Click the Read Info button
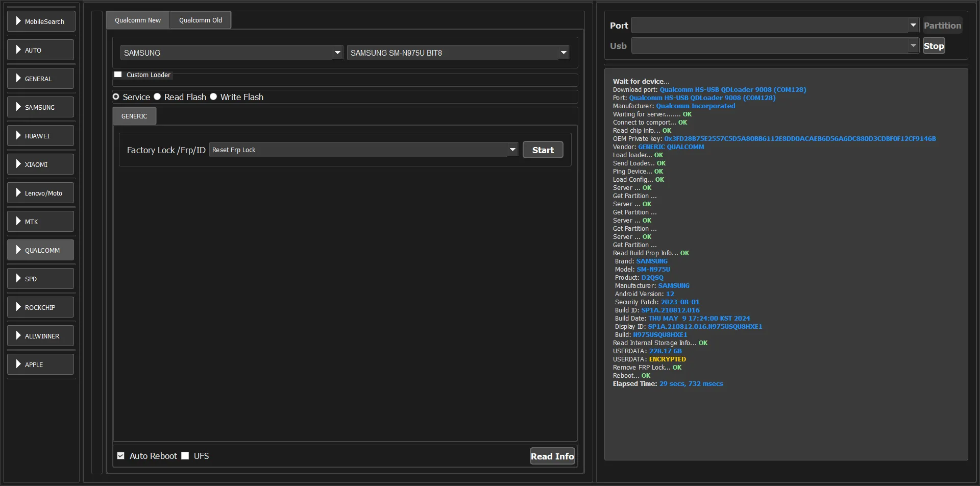 [x=552, y=456]
